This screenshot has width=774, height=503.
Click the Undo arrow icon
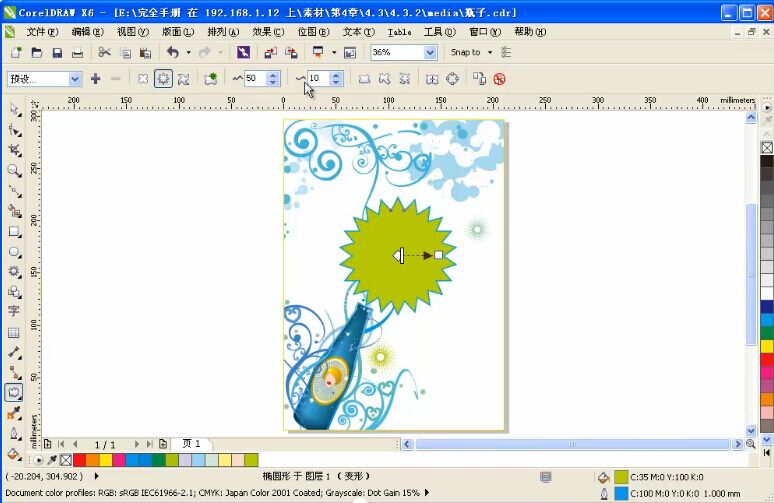click(173, 52)
